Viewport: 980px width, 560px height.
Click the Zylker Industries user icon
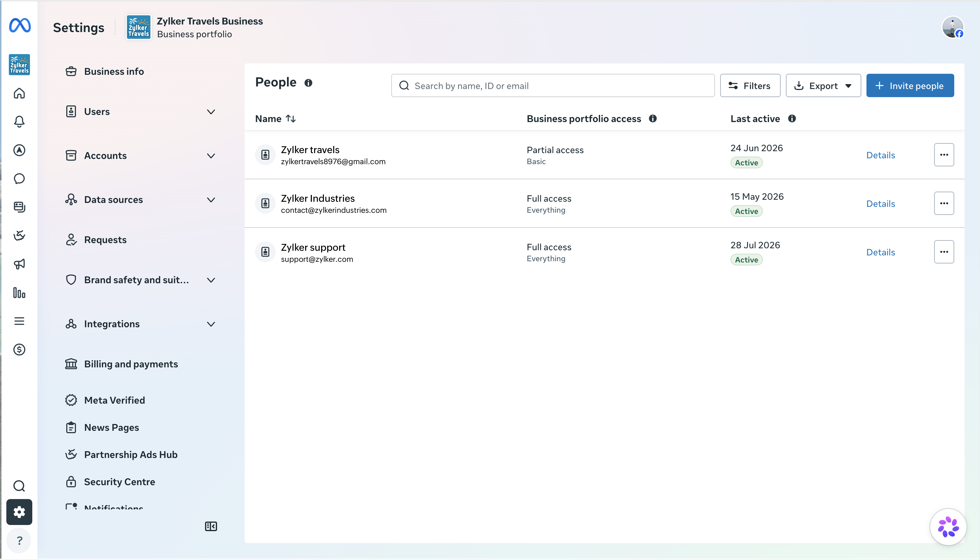(x=265, y=203)
